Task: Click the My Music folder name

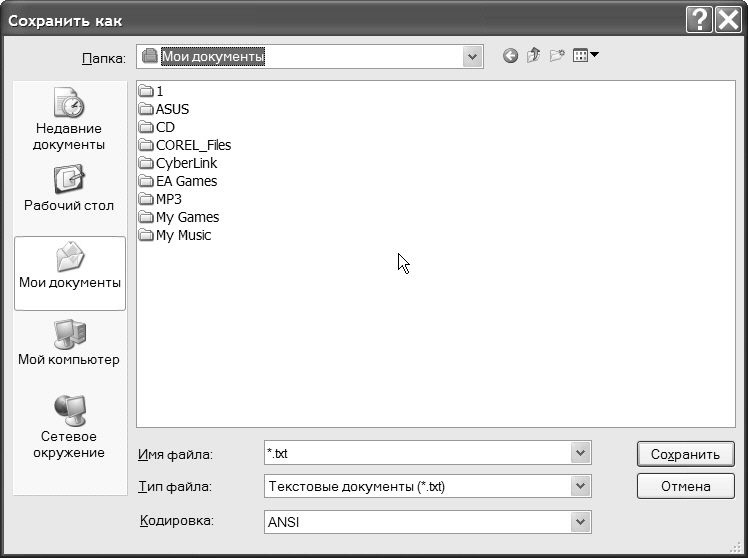Action: point(183,236)
